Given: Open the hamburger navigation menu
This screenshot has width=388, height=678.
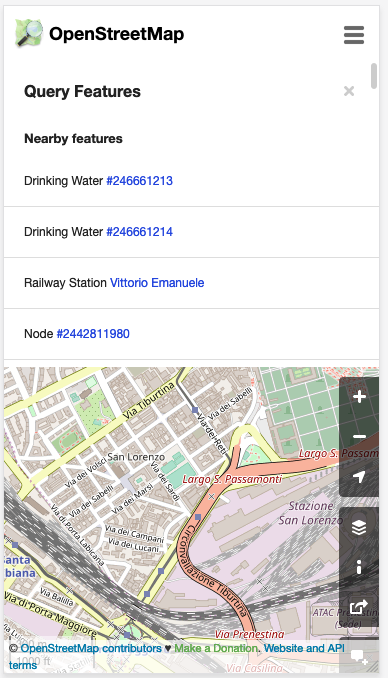Looking at the screenshot, I should 354,35.
